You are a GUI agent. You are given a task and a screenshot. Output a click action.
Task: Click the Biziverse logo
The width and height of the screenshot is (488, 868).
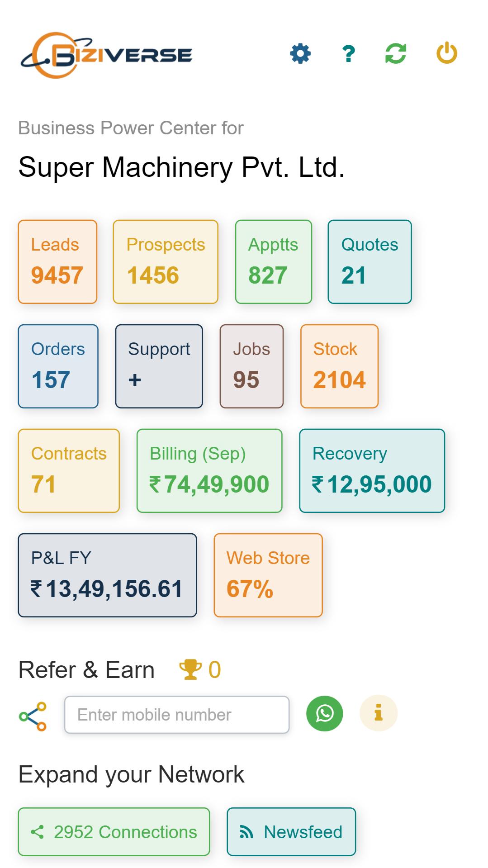[x=107, y=55]
